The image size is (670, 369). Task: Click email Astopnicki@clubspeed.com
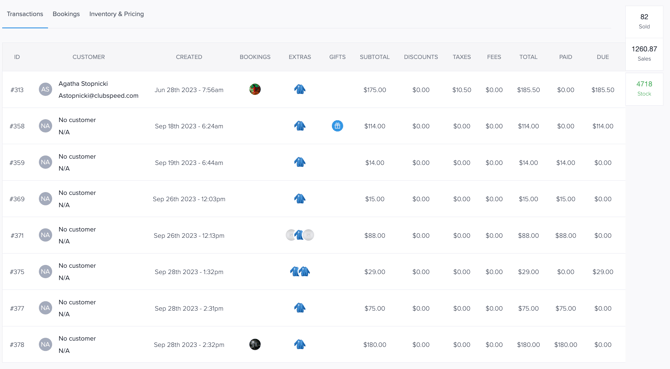pyautogui.click(x=99, y=96)
